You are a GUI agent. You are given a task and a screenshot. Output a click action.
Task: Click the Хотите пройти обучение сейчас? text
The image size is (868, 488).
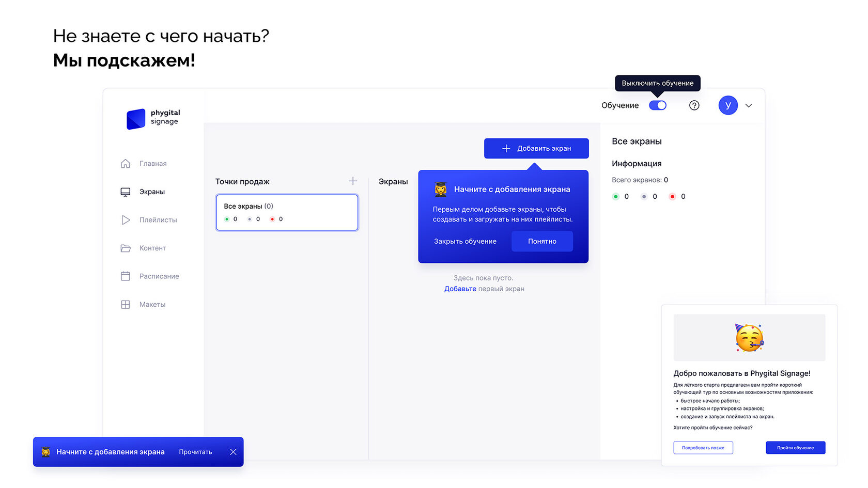713,428
